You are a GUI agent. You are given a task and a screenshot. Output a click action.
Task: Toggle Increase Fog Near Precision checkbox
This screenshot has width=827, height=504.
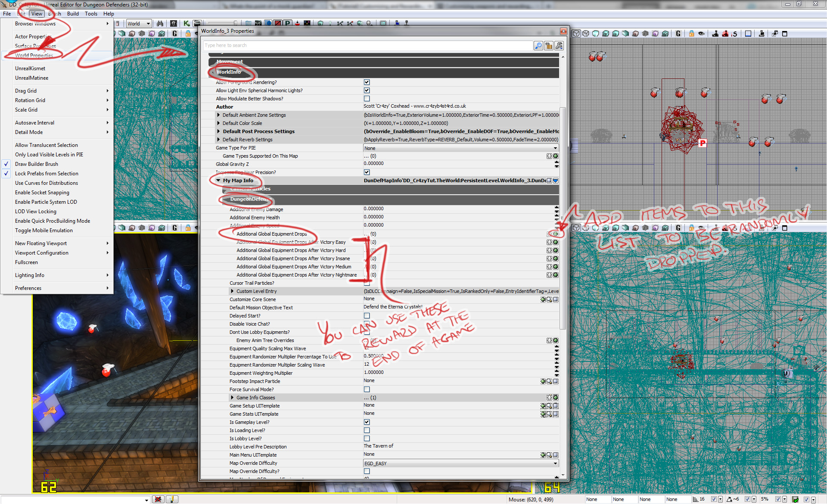coord(367,172)
